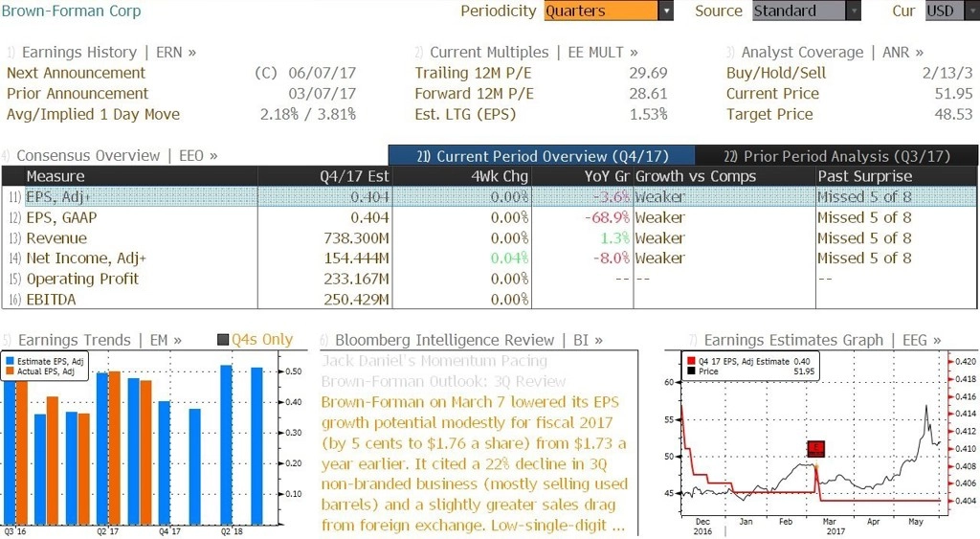Toggle the Q4s Only checkbox

(222, 340)
